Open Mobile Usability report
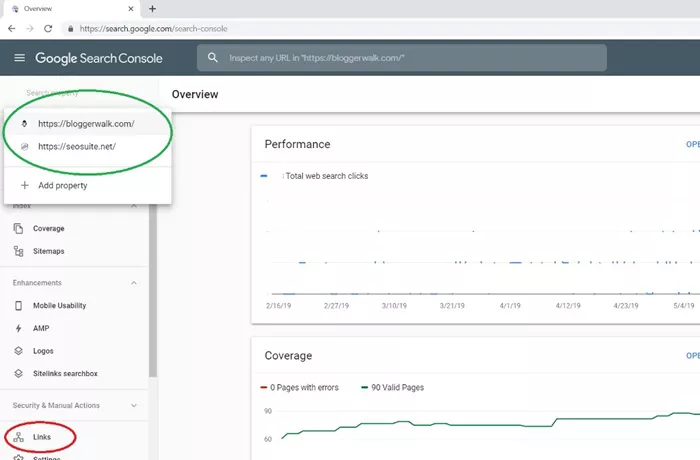 (x=59, y=305)
